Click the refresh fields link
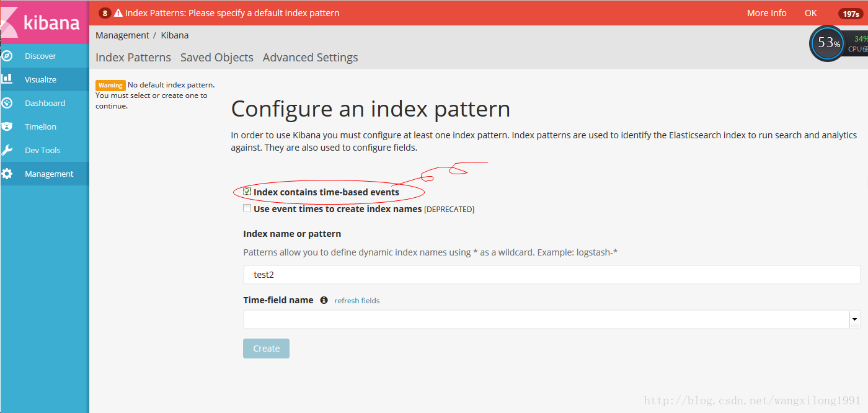The height and width of the screenshot is (413, 868). click(x=357, y=301)
